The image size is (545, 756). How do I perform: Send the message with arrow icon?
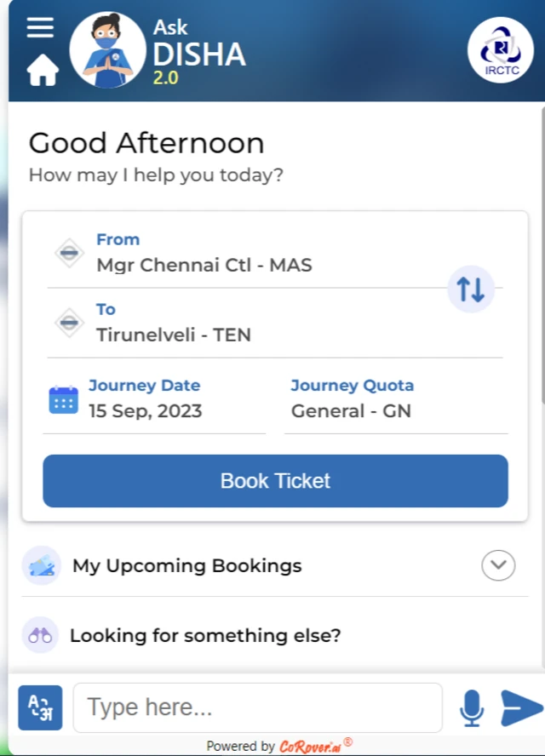pos(520,708)
